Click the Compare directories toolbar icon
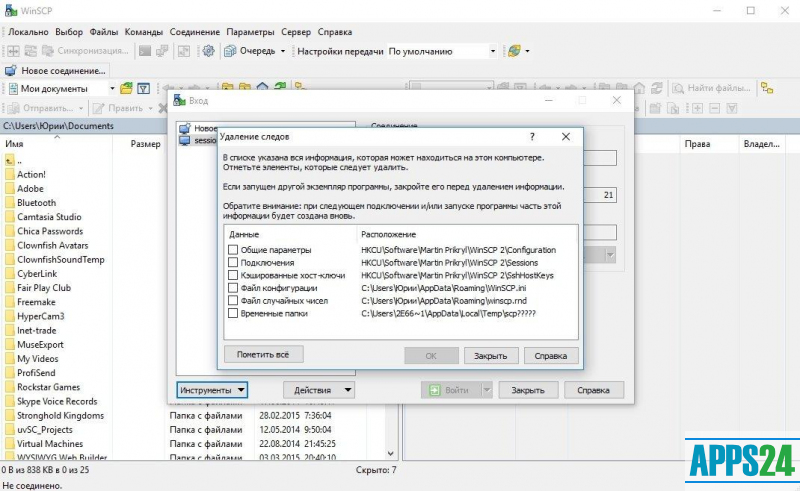The image size is (800, 491). pyautogui.click(x=13, y=51)
